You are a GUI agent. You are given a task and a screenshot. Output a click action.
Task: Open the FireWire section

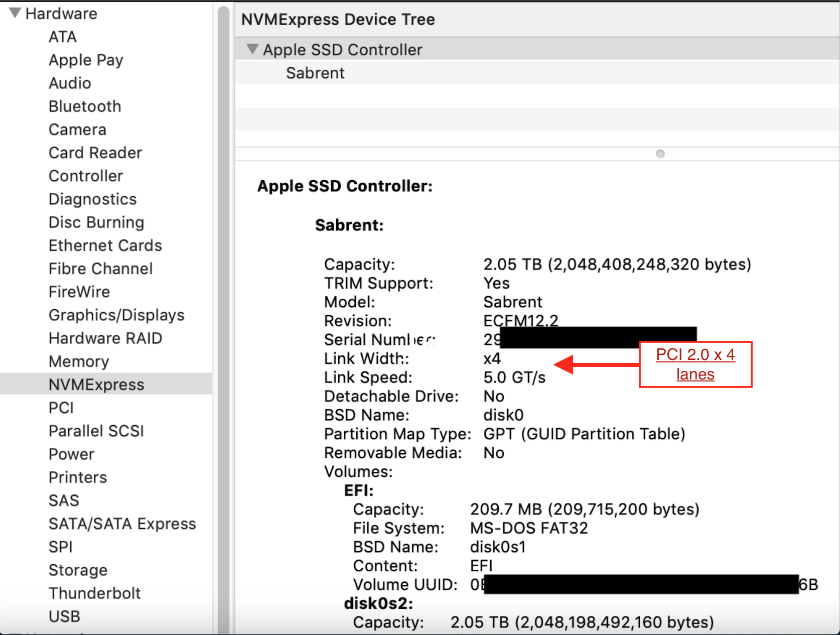click(x=79, y=292)
